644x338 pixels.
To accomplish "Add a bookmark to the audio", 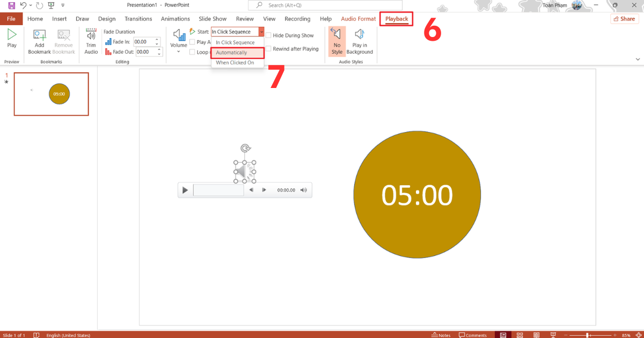I will (x=39, y=42).
